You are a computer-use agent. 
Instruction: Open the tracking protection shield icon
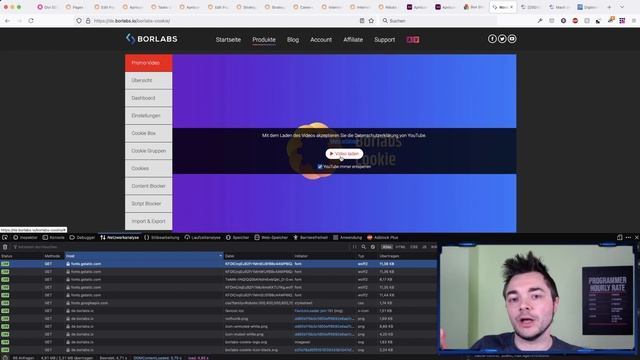(x=79, y=20)
